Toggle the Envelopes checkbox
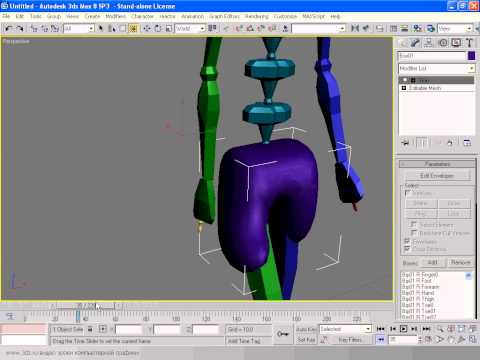 point(407,241)
